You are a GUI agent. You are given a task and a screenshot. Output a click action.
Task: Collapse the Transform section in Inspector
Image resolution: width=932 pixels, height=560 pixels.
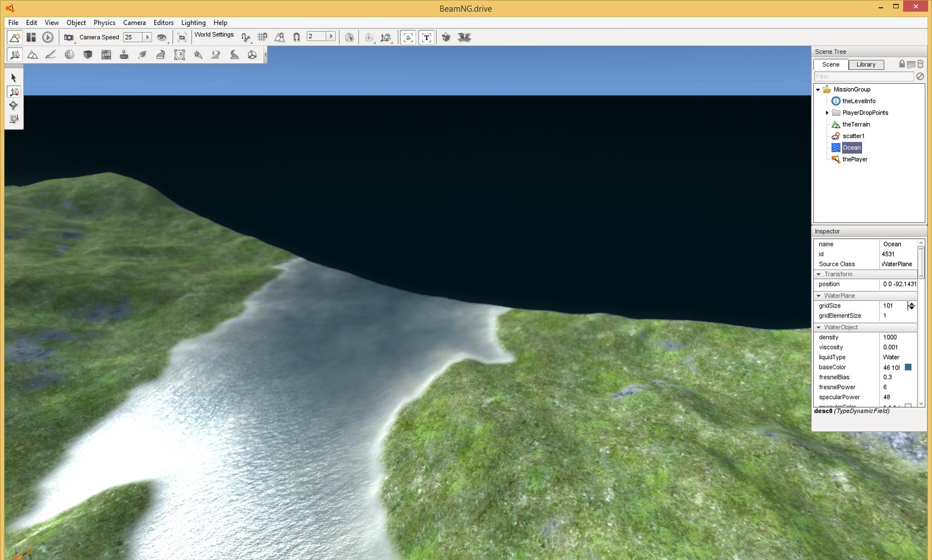(x=819, y=274)
